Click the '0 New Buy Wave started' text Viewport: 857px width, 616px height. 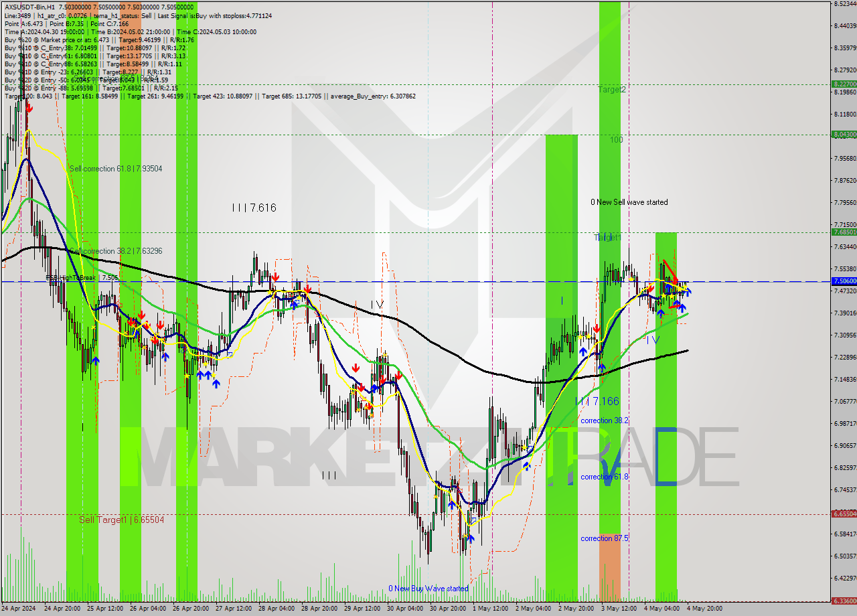click(428, 589)
